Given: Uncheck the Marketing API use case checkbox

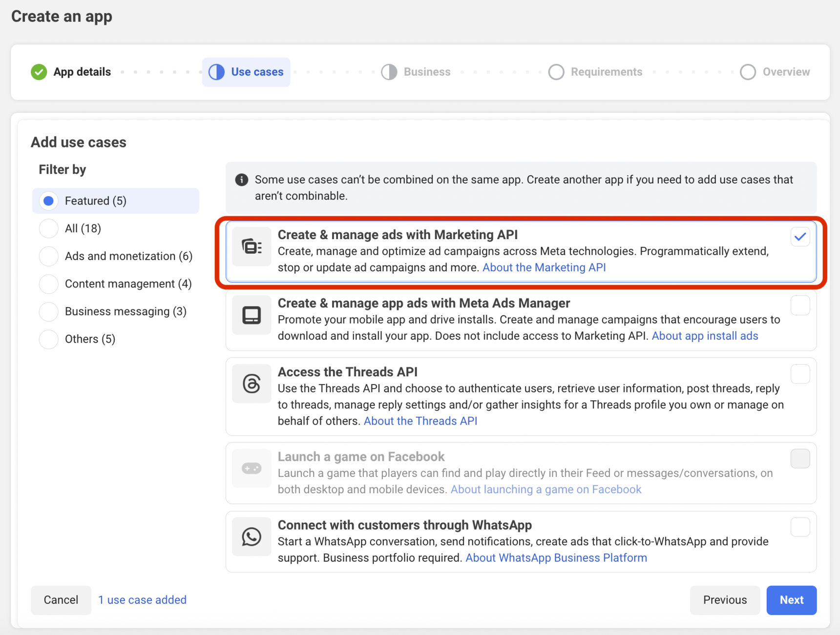Looking at the screenshot, I should [x=799, y=237].
